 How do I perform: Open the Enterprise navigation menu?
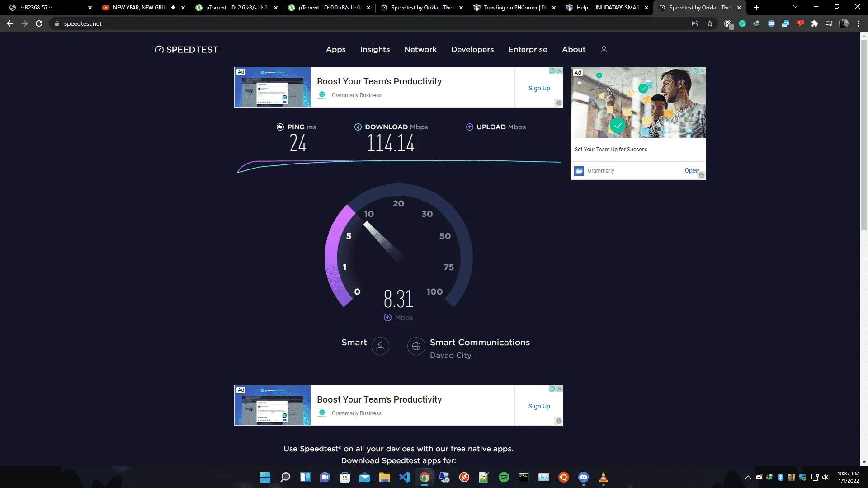pyautogui.click(x=528, y=49)
